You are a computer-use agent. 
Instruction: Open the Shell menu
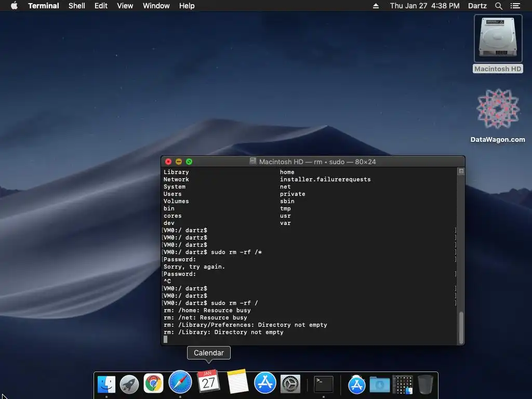coord(77,6)
